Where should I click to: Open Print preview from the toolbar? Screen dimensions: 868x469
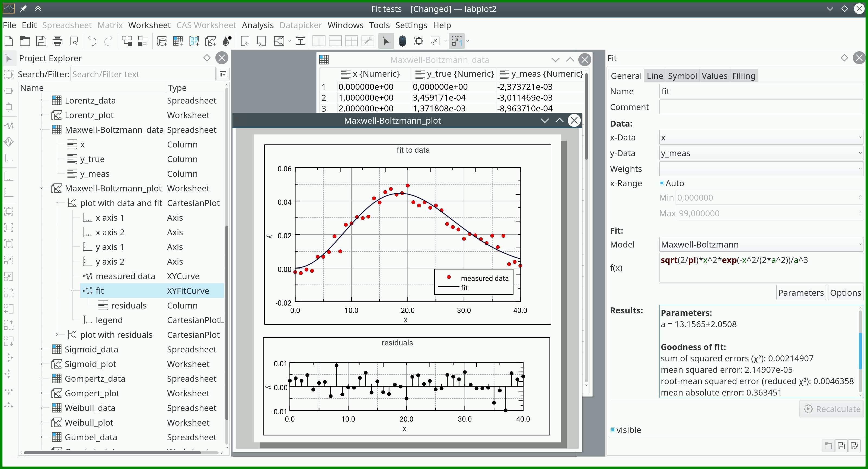click(74, 41)
